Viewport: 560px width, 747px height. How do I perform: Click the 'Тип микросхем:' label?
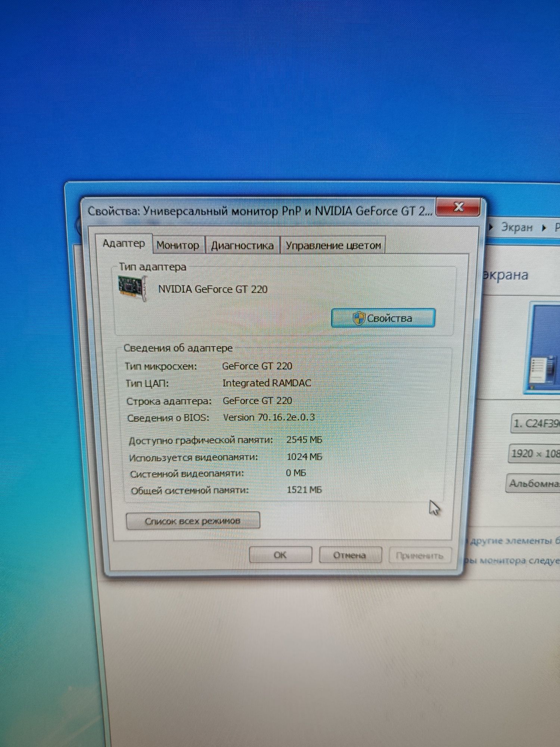click(x=161, y=366)
